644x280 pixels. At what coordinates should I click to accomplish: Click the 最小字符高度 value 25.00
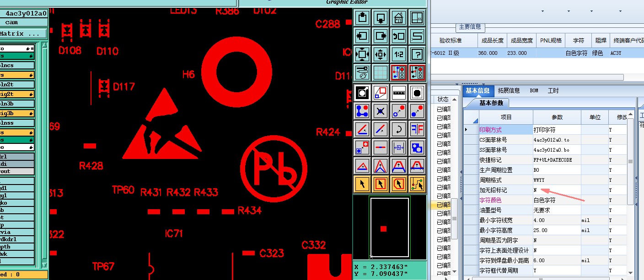(x=557, y=230)
